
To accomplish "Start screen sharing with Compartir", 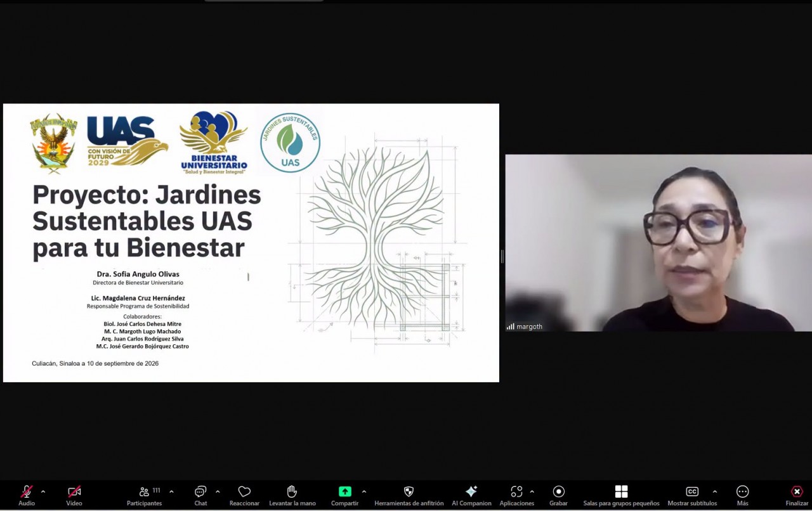I will tap(344, 495).
